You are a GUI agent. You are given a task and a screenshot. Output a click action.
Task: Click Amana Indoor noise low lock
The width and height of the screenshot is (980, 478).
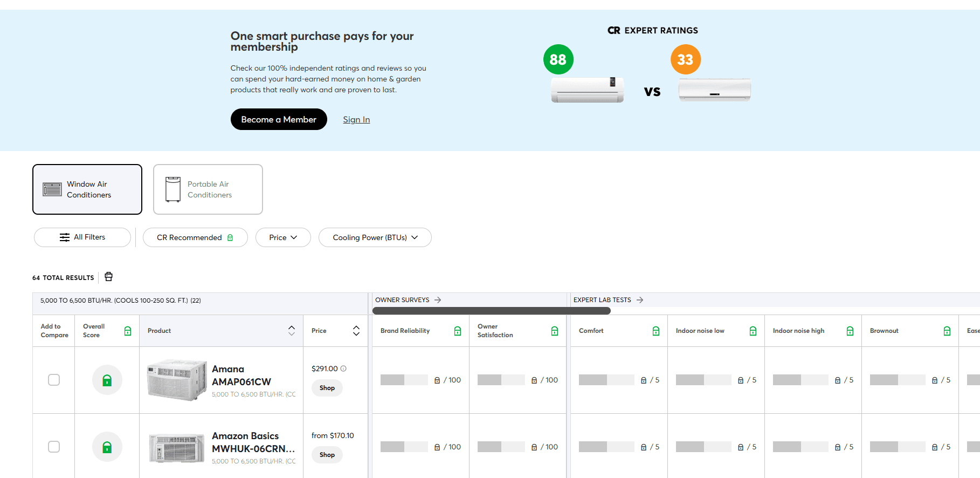pos(741,380)
